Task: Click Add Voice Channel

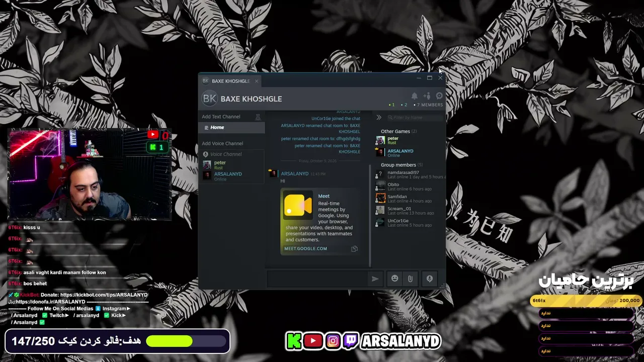Action: point(222,143)
